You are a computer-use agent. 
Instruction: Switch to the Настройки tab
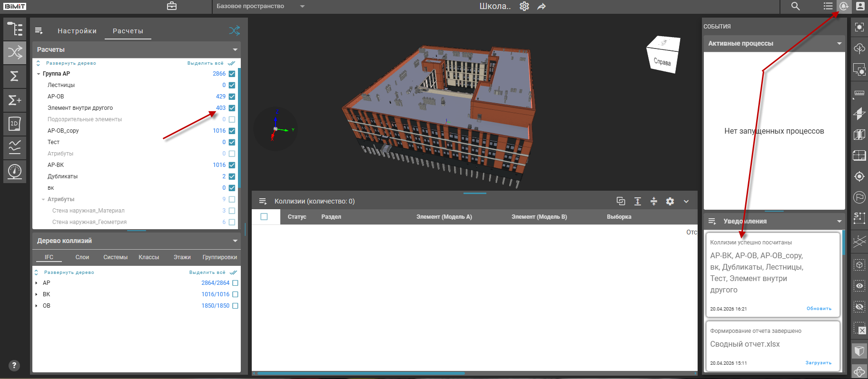click(x=77, y=31)
